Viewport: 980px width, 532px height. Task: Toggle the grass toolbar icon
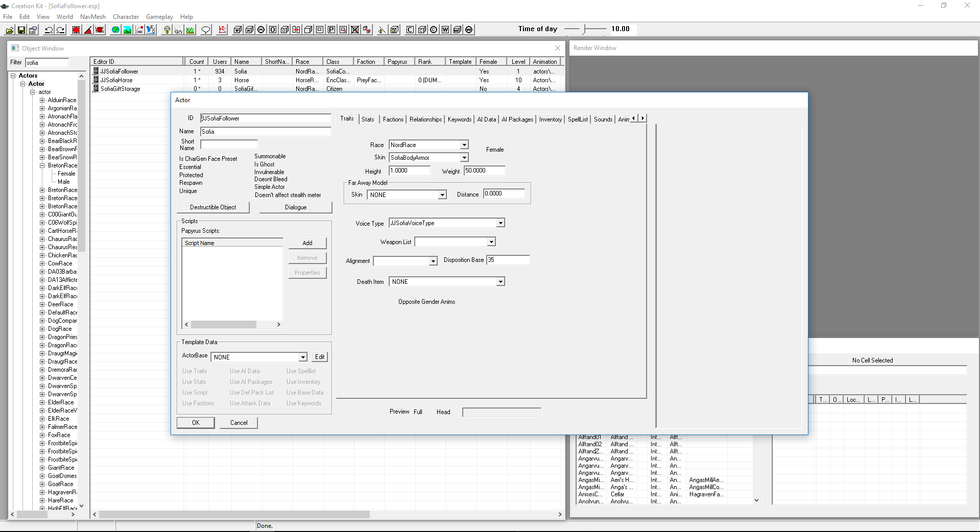point(190,30)
